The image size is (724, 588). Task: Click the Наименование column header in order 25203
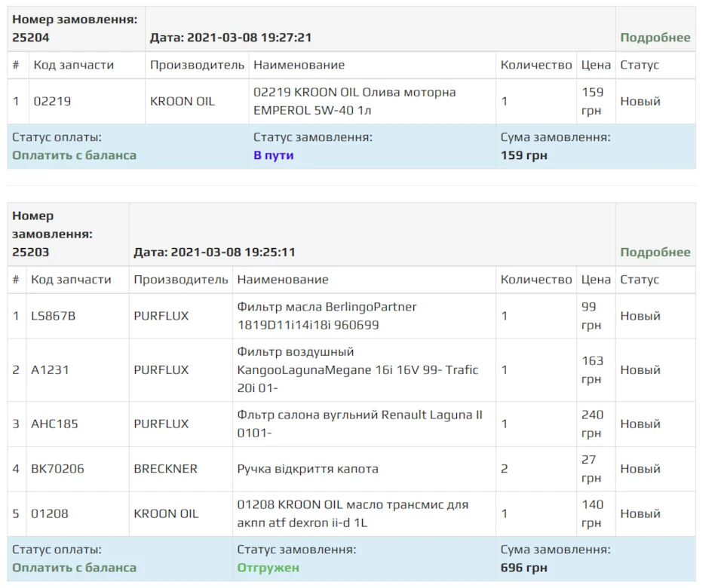click(283, 280)
